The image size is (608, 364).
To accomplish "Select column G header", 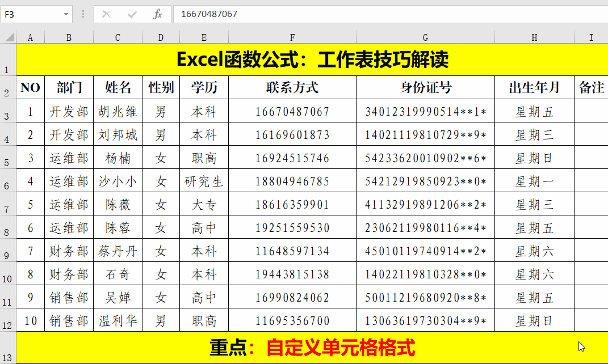I will click(x=425, y=37).
